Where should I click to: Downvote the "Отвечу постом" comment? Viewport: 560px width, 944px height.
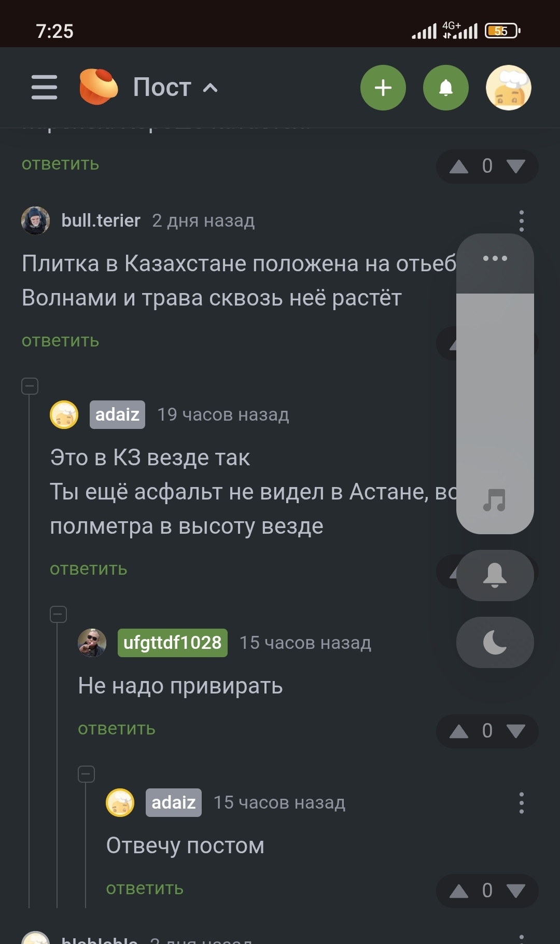coord(516,891)
